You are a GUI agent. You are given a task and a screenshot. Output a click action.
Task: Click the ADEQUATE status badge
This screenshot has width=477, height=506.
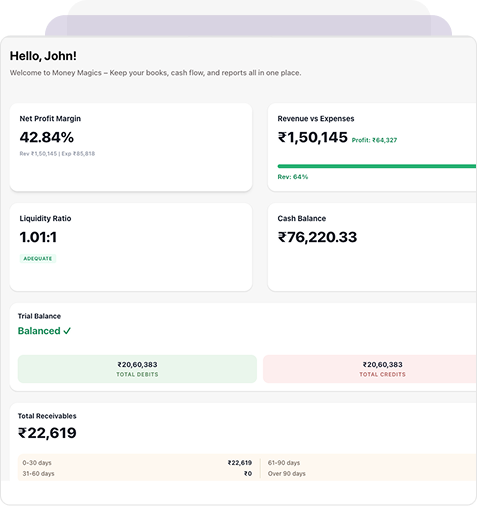38,258
